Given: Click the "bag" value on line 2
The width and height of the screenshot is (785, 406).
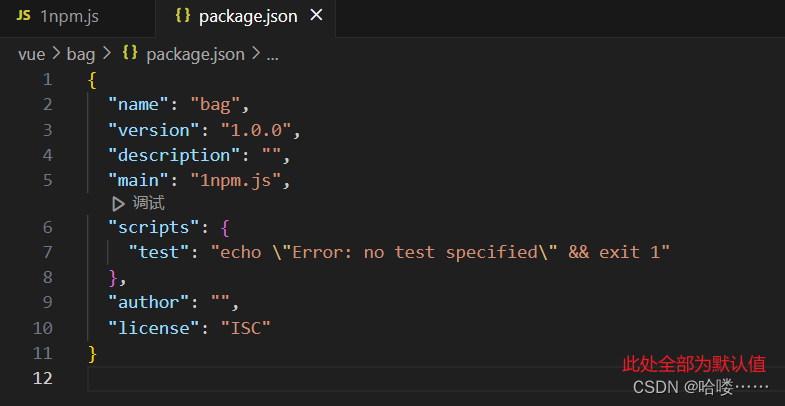Looking at the screenshot, I should tap(215, 105).
